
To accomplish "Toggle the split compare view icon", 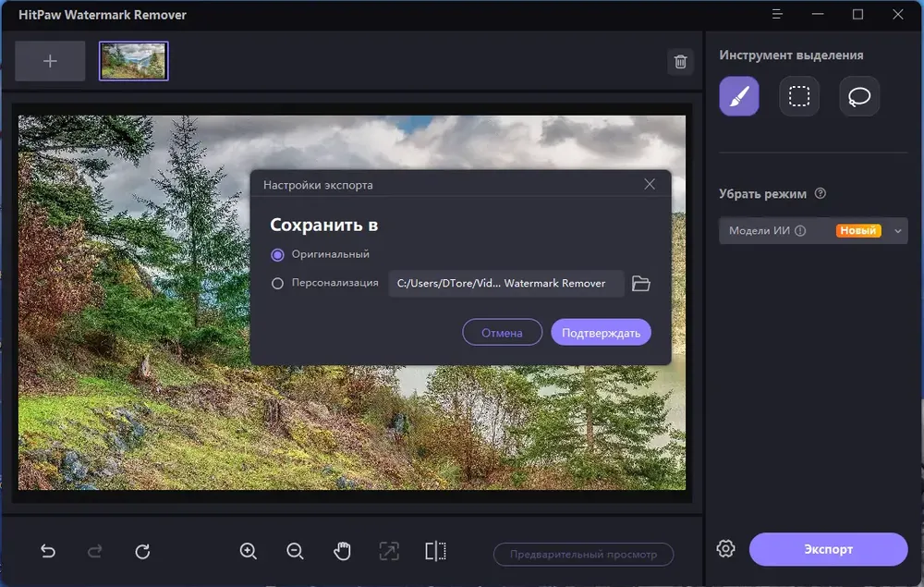I will tap(435, 552).
